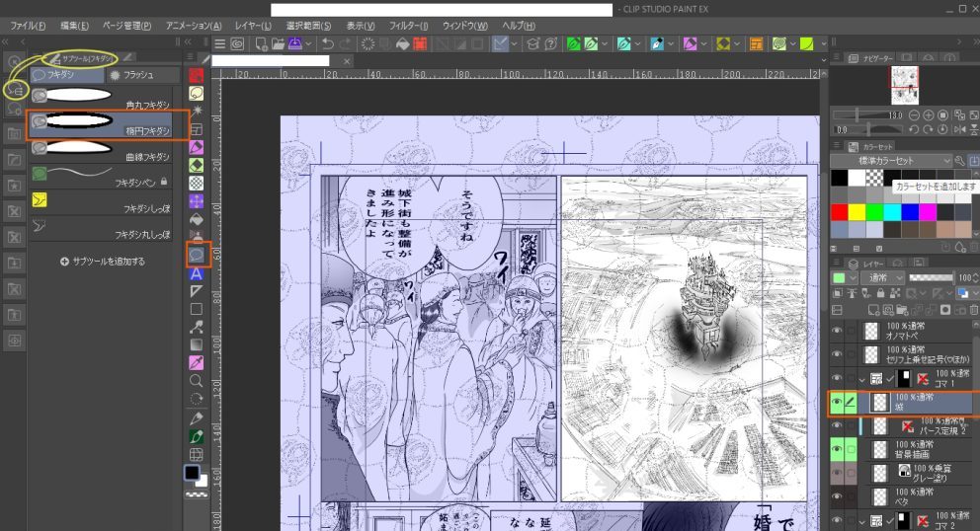Switch to the フキダシ sub tool group tab
The width and height of the screenshot is (980, 531).
click(67, 75)
